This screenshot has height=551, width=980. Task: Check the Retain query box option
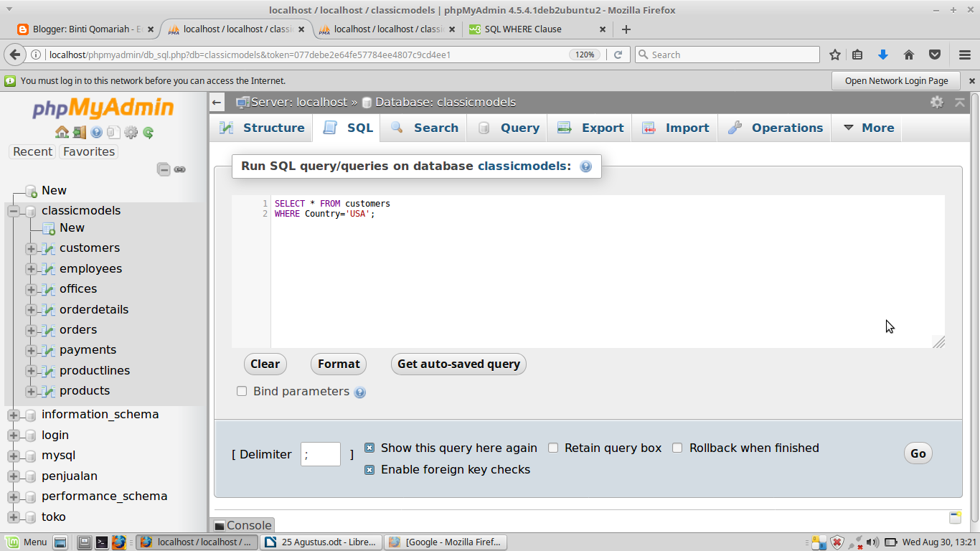pos(553,448)
